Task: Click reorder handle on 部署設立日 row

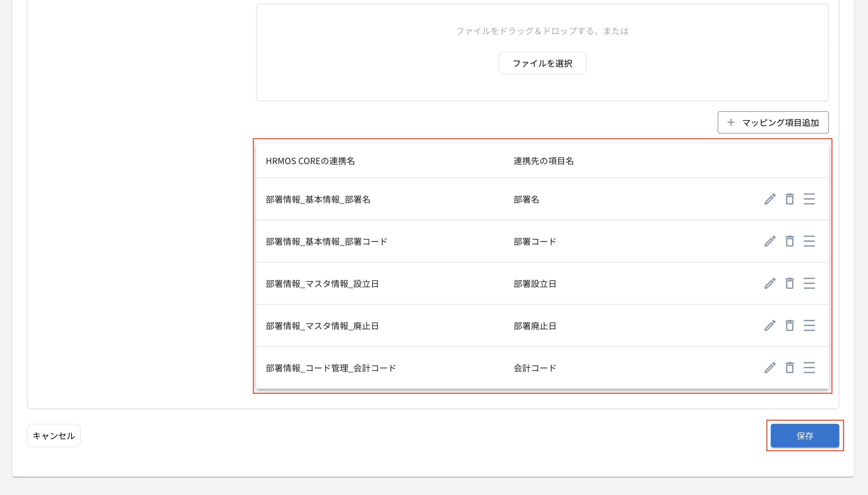Action: point(809,283)
